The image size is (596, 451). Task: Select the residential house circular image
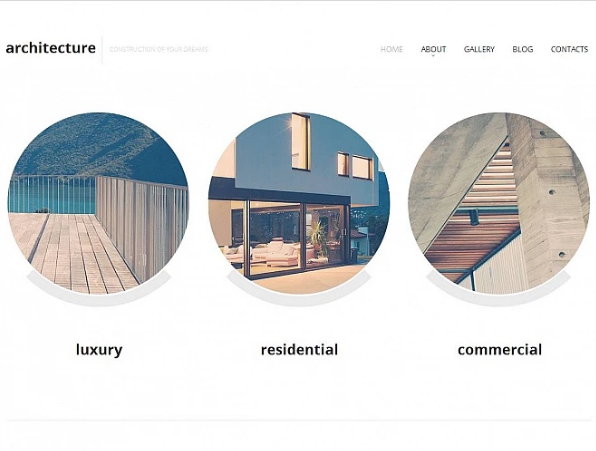[x=299, y=203]
